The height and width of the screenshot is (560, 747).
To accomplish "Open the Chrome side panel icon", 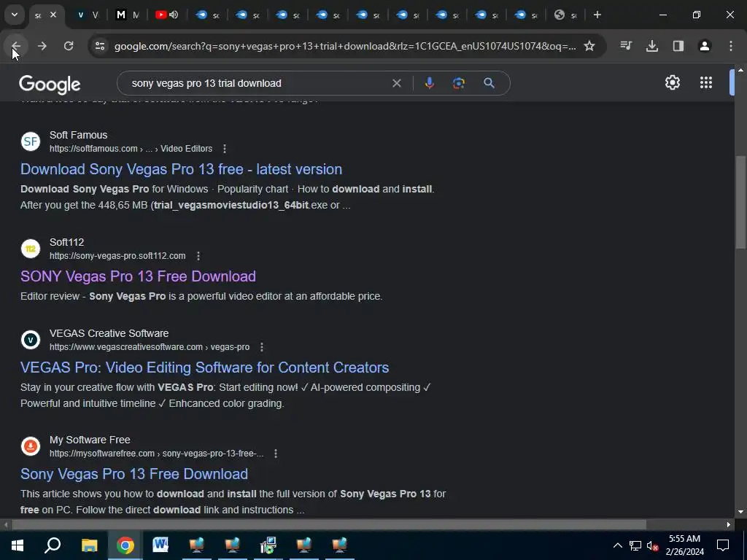I will pyautogui.click(x=678, y=46).
